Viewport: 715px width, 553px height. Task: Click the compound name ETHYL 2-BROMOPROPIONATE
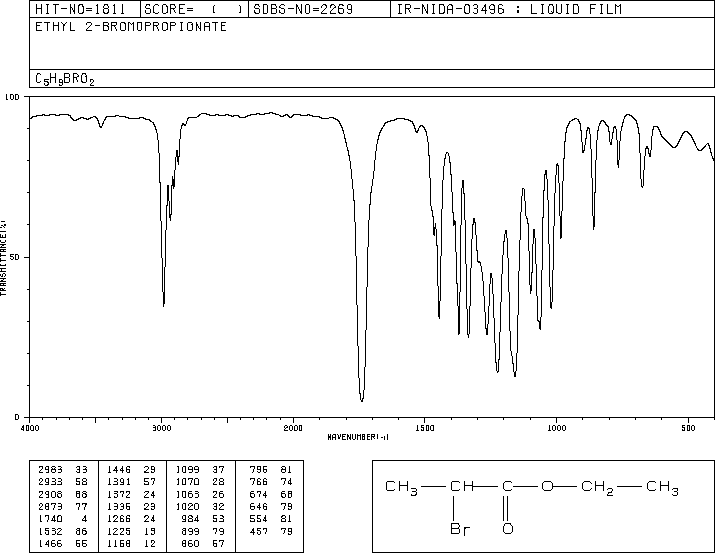(131, 27)
